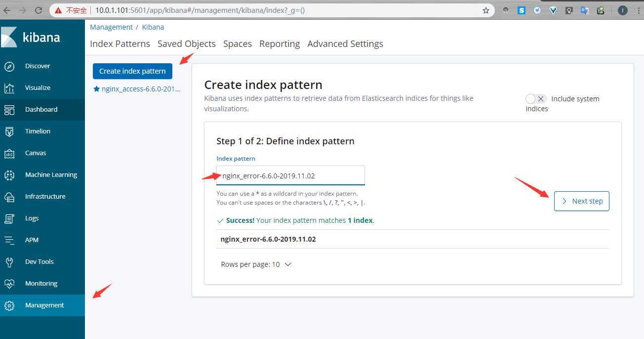644x339 pixels.
Task: Click the Kibana logo
Action: tap(31, 37)
